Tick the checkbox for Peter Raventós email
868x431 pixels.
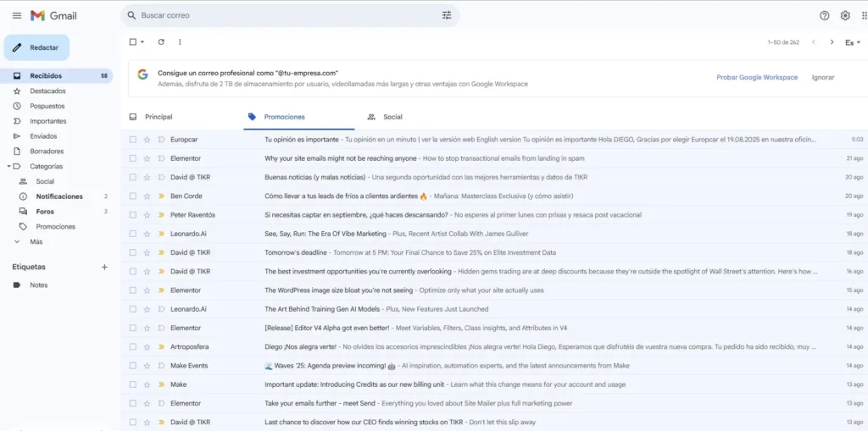coord(133,215)
